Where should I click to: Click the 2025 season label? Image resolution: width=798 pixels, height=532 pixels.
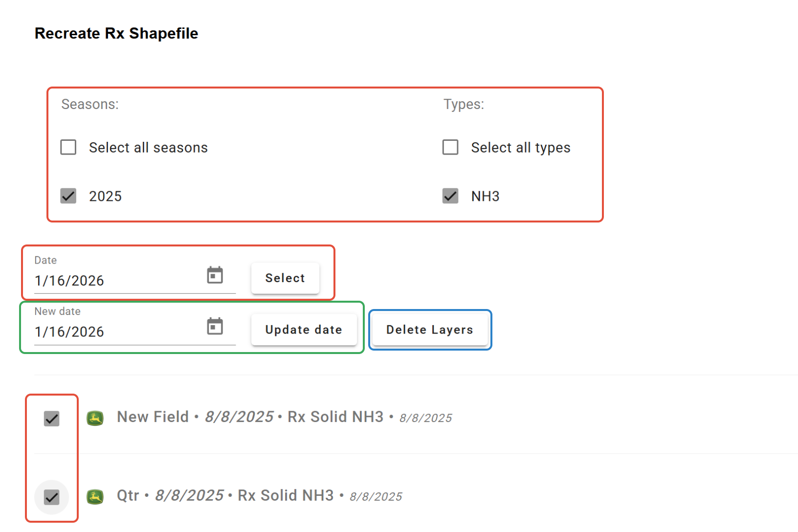[105, 197]
